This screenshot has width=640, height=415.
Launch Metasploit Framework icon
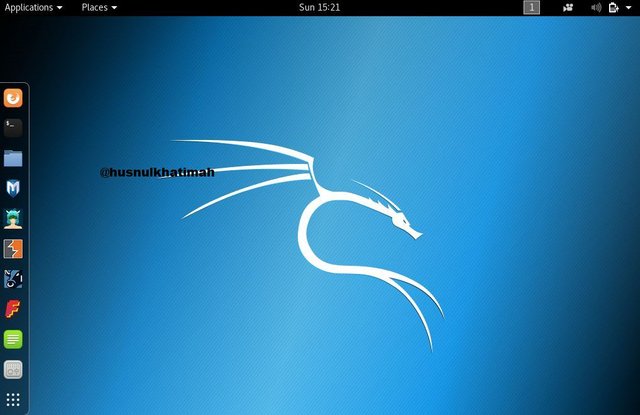tap(13, 189)
